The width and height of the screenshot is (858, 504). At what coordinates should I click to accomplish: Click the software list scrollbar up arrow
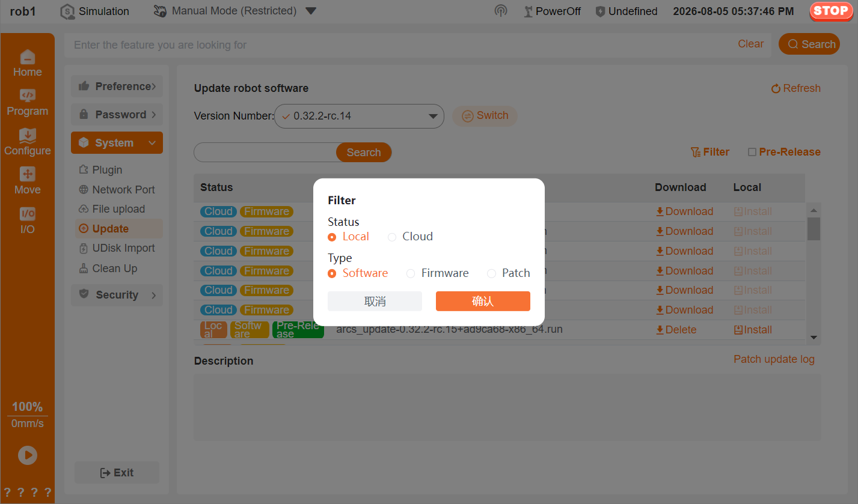pos(814,210)
